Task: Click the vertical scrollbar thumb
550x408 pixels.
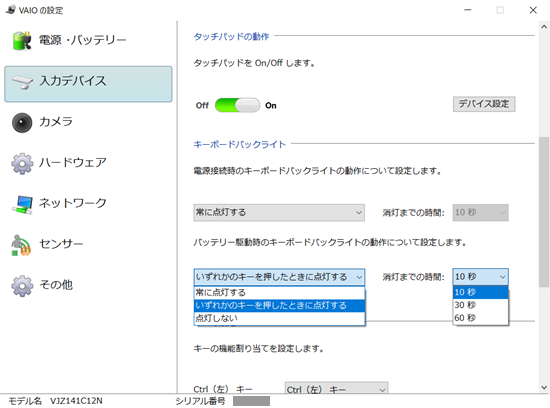Action: (544, 212)
